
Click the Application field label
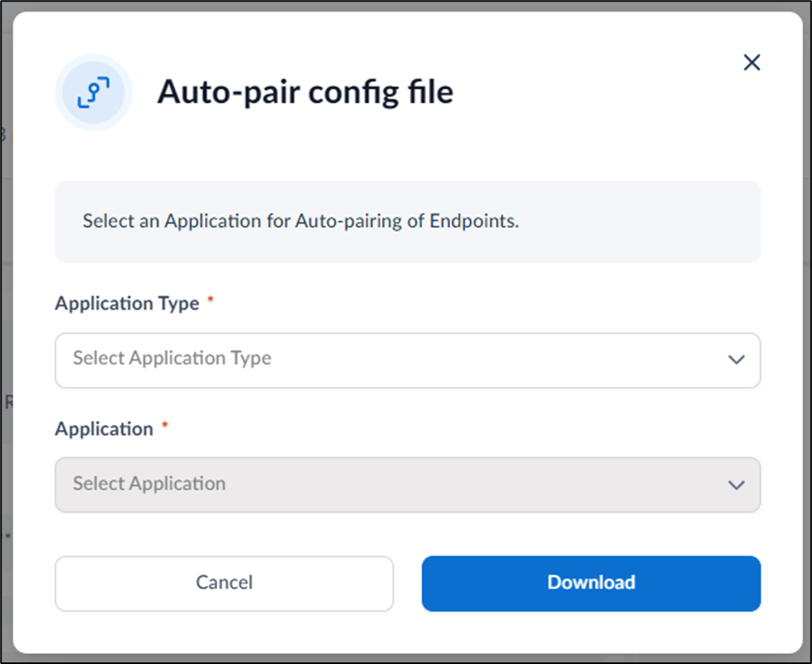pyautogui.click(x=104, y=429)
